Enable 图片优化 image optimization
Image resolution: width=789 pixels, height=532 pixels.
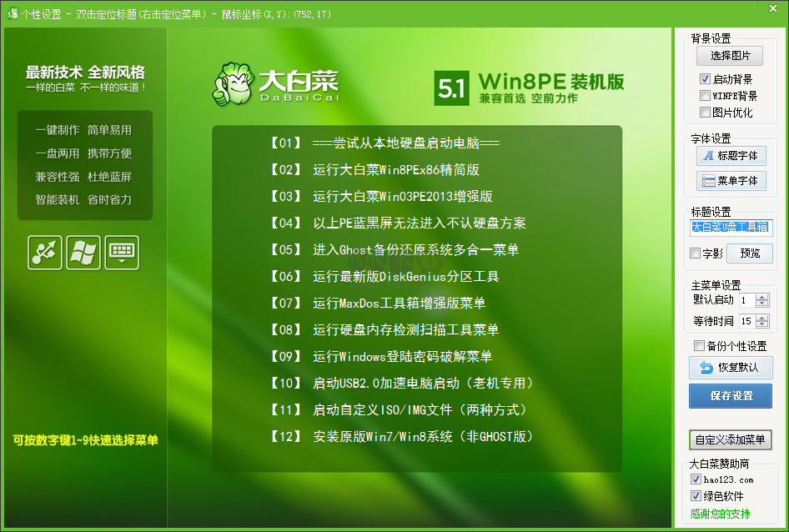point(704,112)
